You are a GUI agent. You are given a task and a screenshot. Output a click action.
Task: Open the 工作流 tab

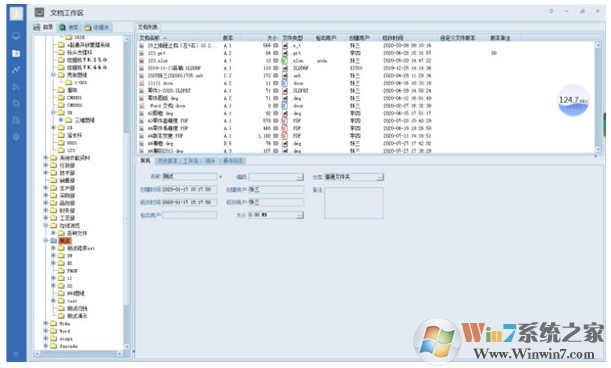(190, 161)
